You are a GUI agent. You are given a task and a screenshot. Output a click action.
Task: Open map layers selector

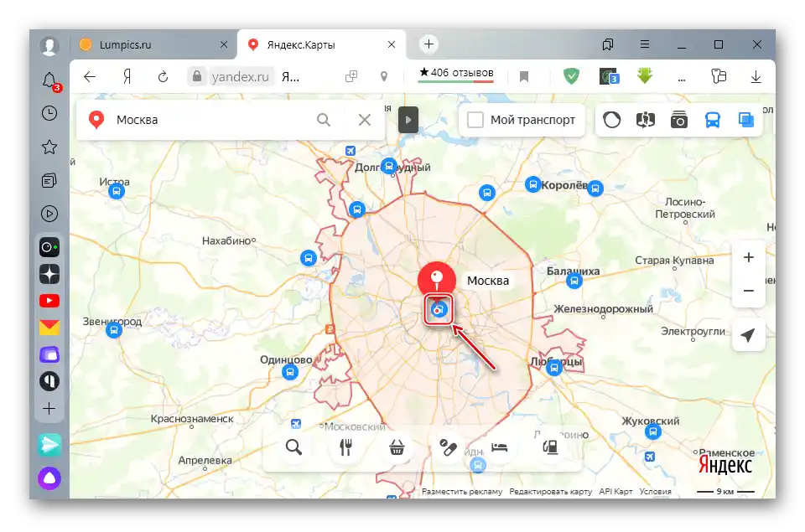746,120
